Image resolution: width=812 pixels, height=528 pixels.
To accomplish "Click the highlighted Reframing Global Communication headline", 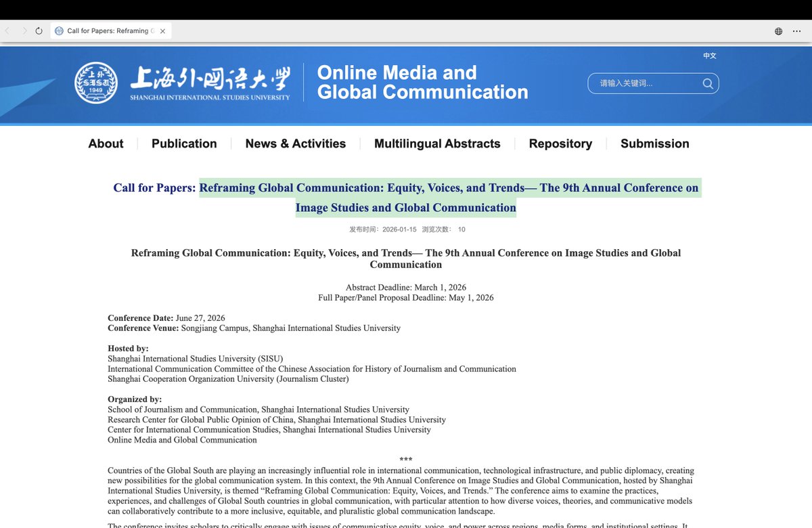I will [x=450, y=198].
